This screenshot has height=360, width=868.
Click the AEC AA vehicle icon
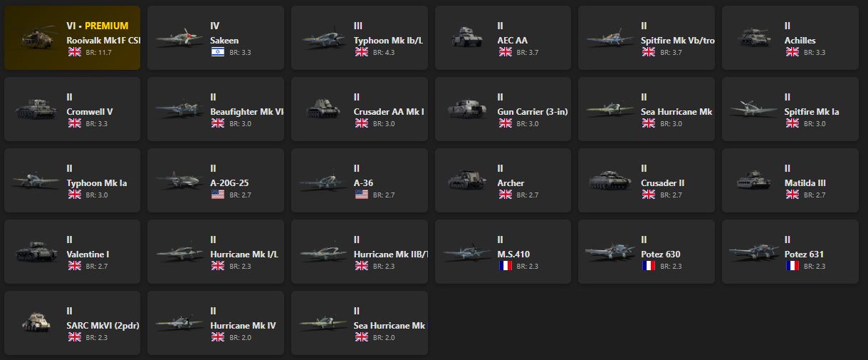[x=466, y=38]
